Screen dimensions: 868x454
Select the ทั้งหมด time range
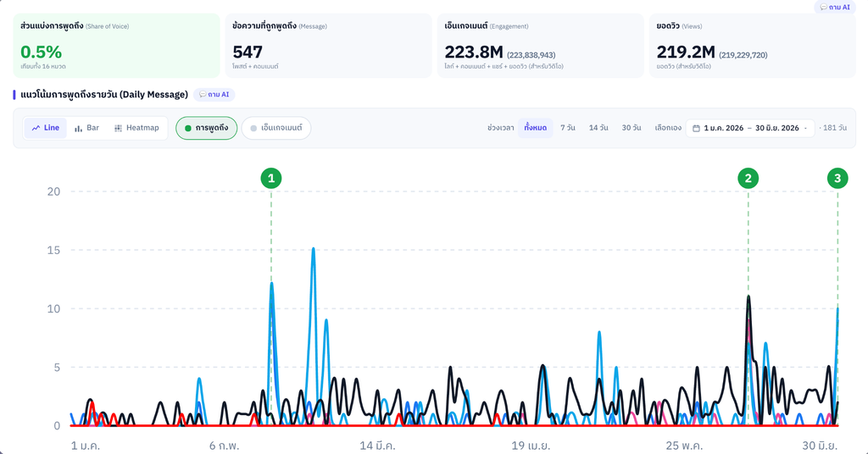[x=536, y=128]
